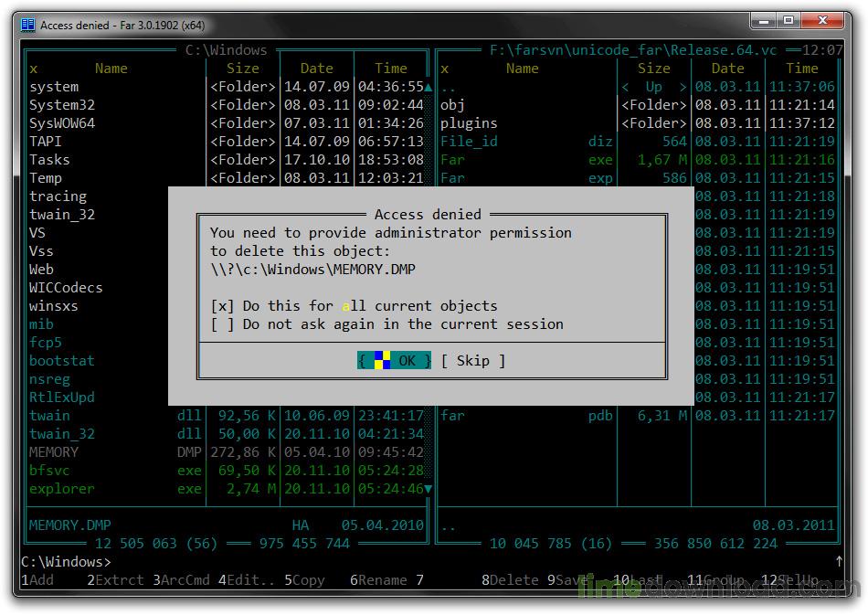Select the explorer exe file entry
This screenshot has width=868, height=615.
[61, 489]
